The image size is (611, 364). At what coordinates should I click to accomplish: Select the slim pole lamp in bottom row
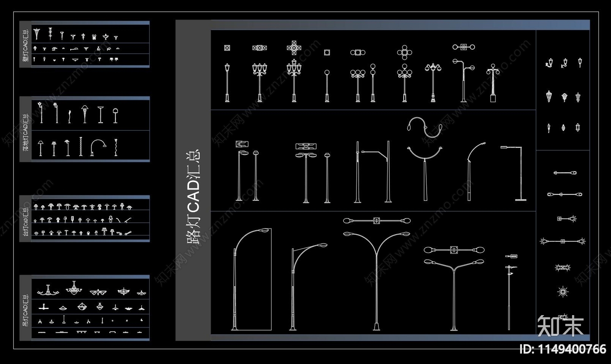pos(509,298)
